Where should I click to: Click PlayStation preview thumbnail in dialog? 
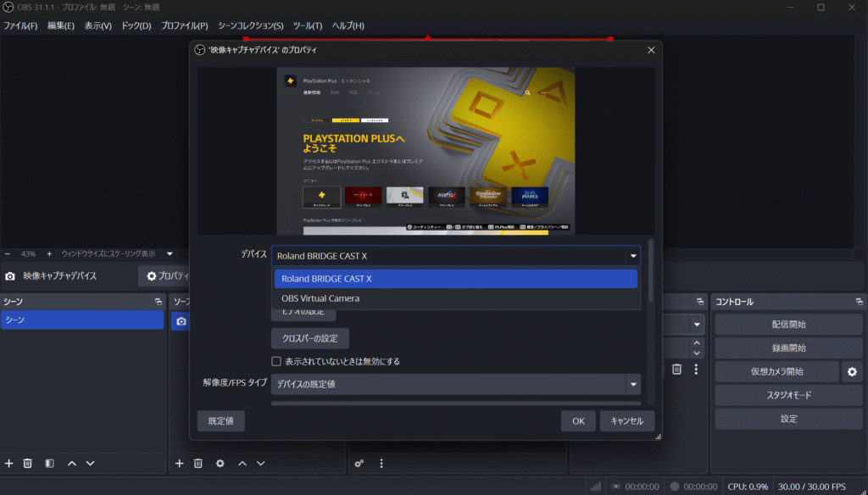[x=426, y=151]
